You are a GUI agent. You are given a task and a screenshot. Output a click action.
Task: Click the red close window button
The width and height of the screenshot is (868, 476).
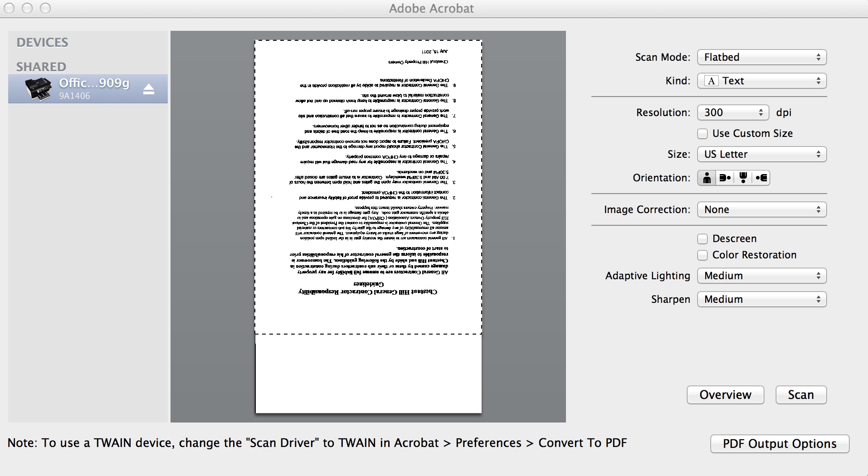click(9, 8)
